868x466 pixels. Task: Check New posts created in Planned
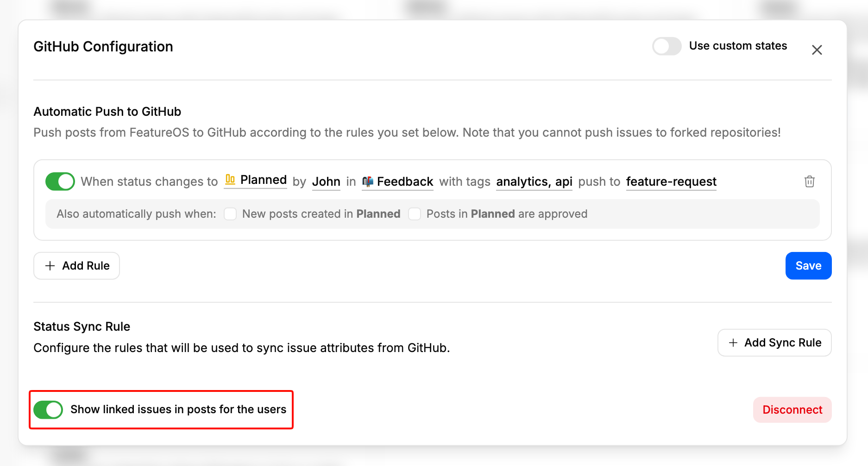click(230, 214)
